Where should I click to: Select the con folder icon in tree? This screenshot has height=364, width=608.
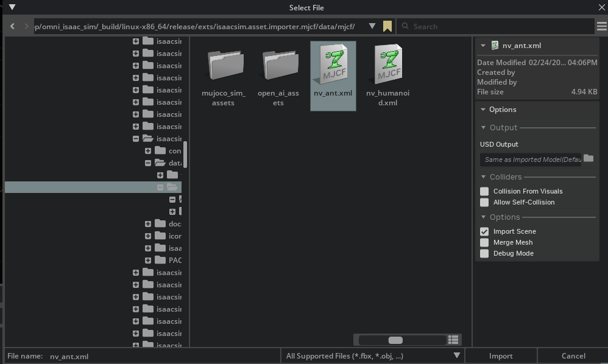click(160, 150)
